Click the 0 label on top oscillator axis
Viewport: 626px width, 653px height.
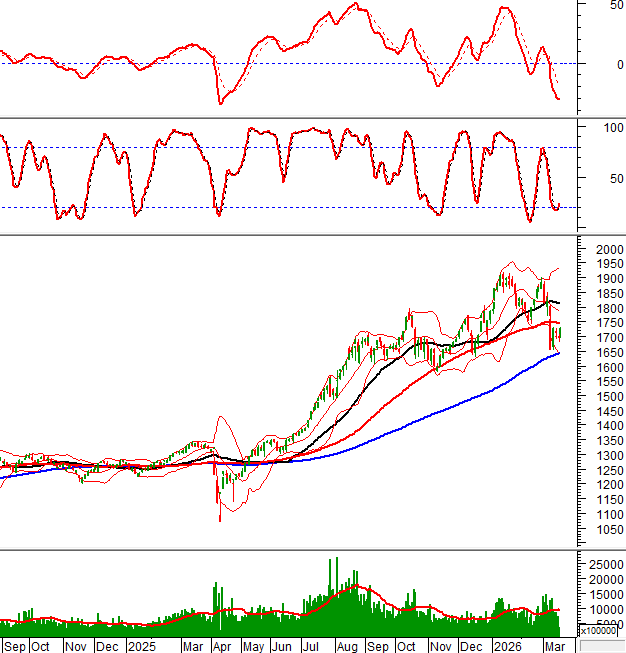[616, 63]
